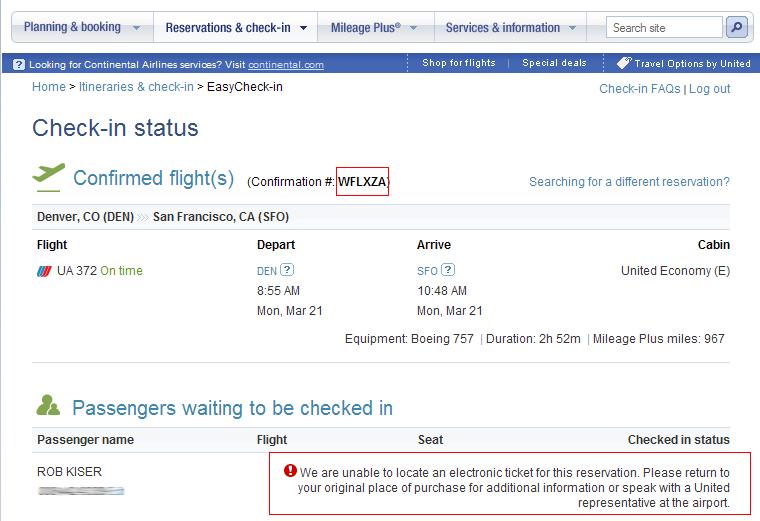Click the red error alert icon
The image size is (760, 521).
pyautogui.click(x=290, y=470)
